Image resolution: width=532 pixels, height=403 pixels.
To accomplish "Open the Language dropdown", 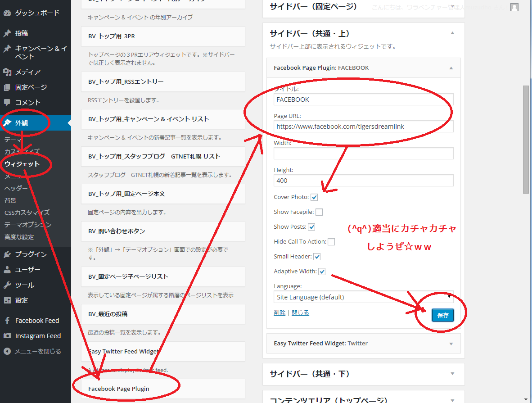I will coord(363,297).
